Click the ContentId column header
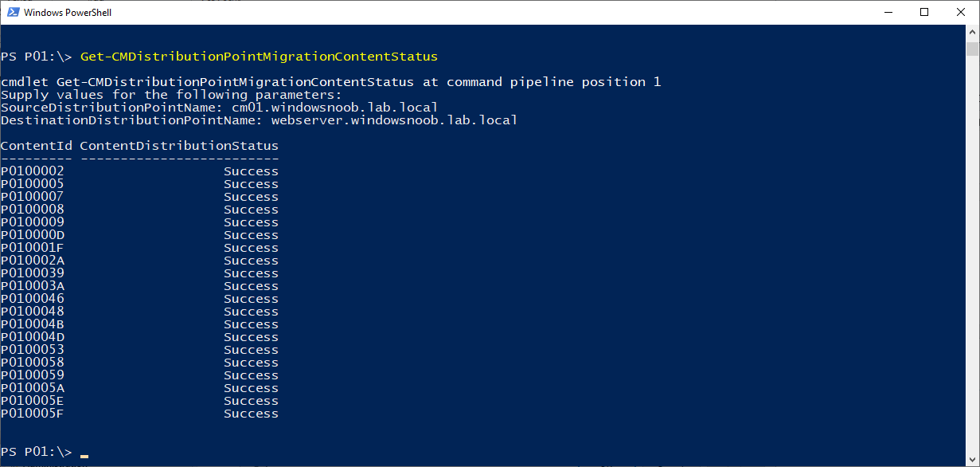The image size is (980, 467). coord(37,146)
